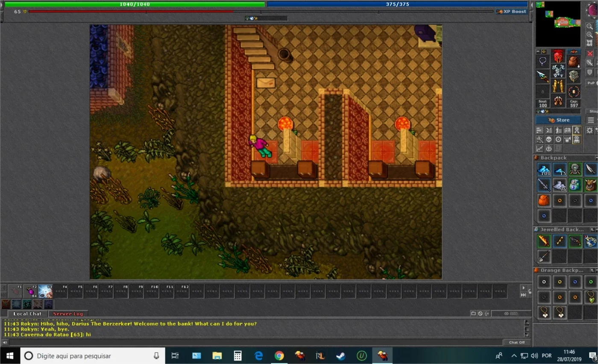This screenshot has height=364, width=598.
Task: Select the shovel in Jewelled Backpack
Action: click(x=544, y=256)
